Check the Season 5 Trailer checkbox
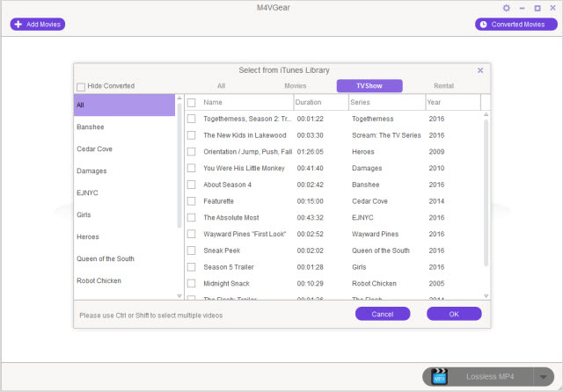The height and width of the screenshot is (392, 563). pyautogui.click(x=192, y=267)
